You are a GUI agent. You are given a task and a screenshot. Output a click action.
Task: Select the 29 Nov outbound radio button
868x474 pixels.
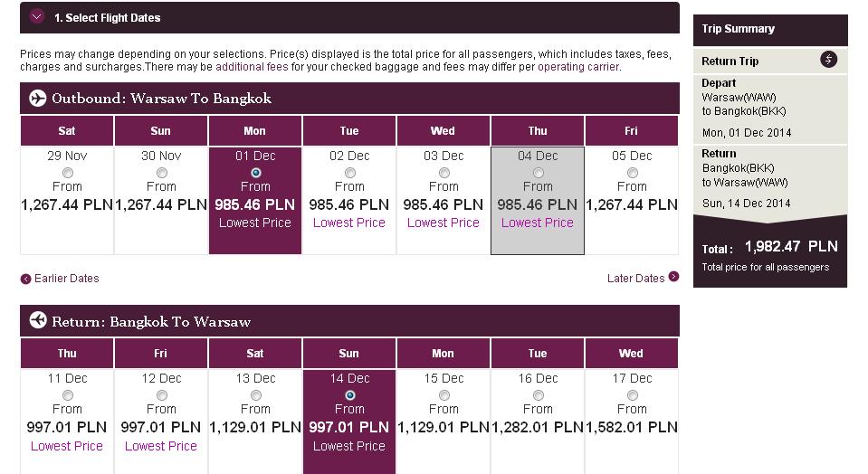click(68, 173)
